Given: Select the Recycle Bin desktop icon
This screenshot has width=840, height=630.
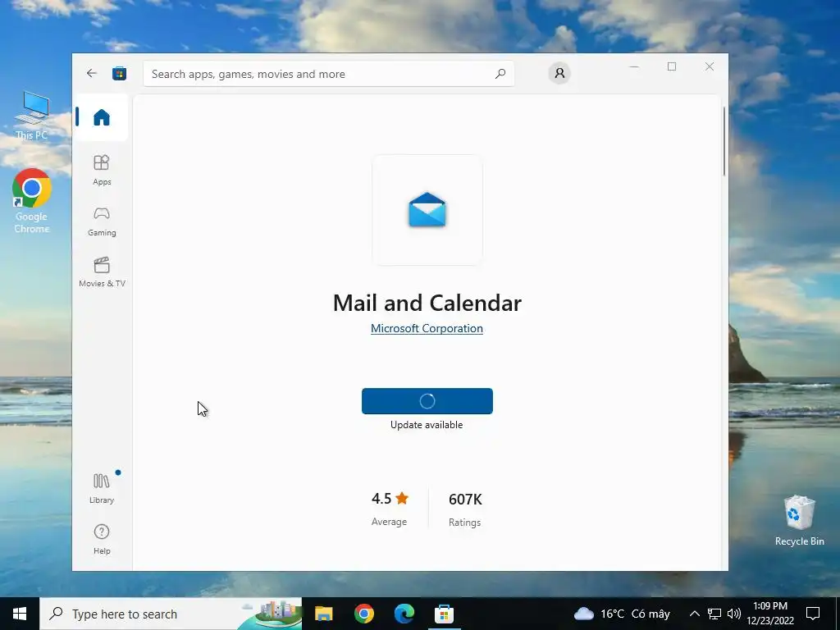Looking at the screenshot, I should coord(799,520).
